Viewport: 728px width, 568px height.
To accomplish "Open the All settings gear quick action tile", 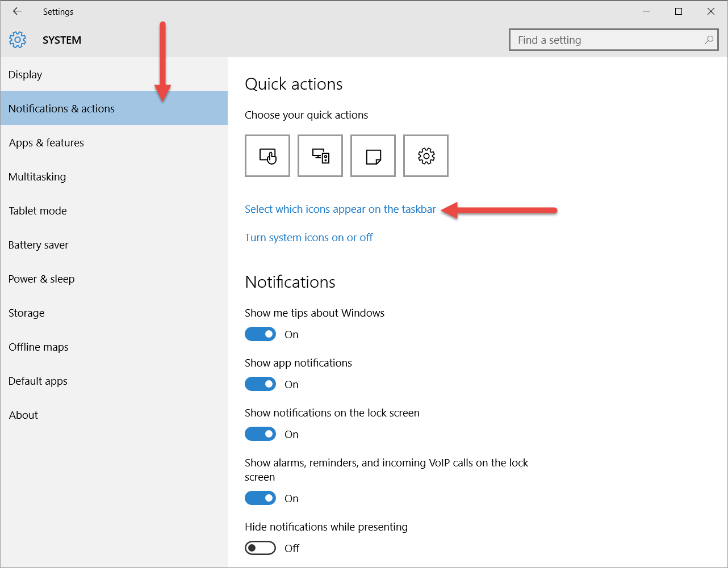I will tap(425, 155).
